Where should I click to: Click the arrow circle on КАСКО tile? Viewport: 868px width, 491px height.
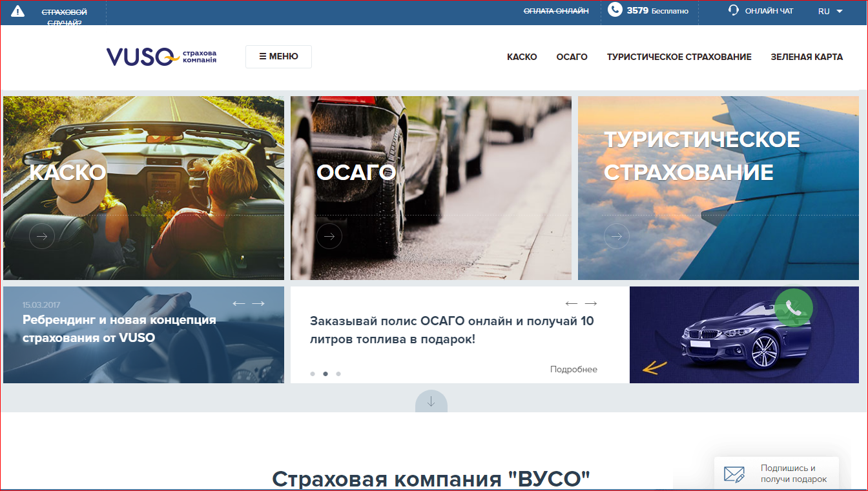pos(42,237)
